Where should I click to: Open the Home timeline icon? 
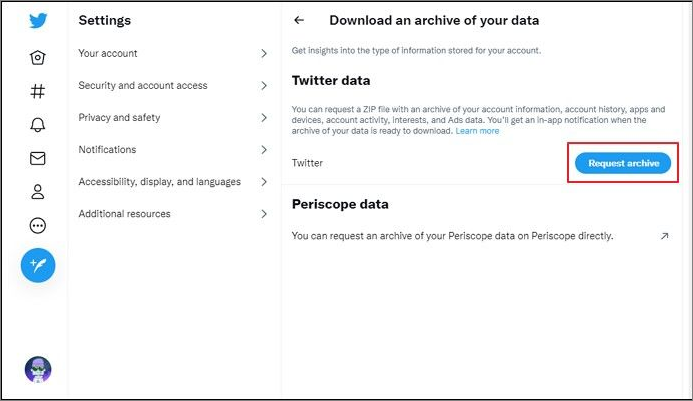tap(38, 57)
